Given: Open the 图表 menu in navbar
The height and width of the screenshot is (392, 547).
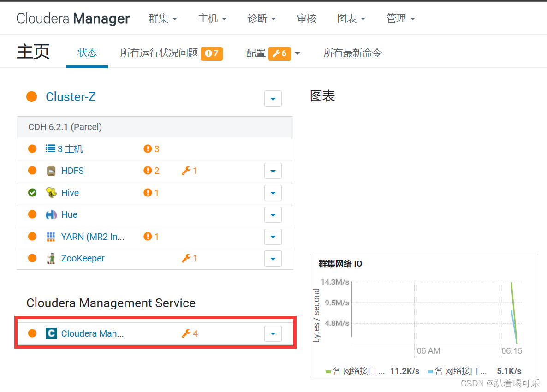Looking at the screenshot, I should (x=351, y=18).
